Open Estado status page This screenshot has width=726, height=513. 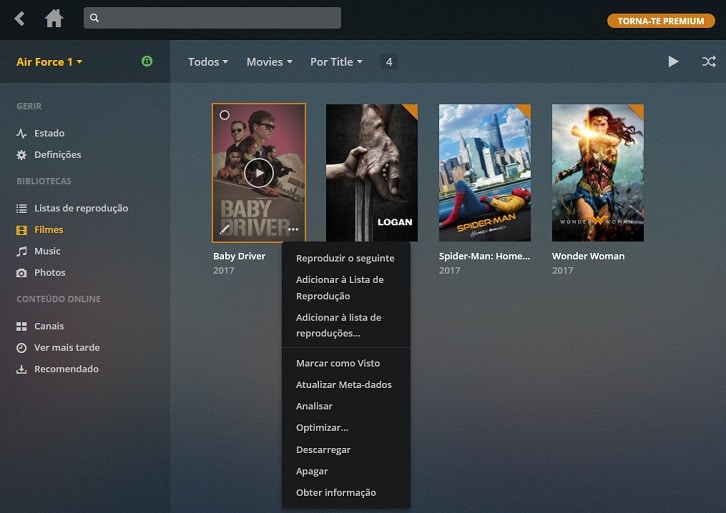49,133
